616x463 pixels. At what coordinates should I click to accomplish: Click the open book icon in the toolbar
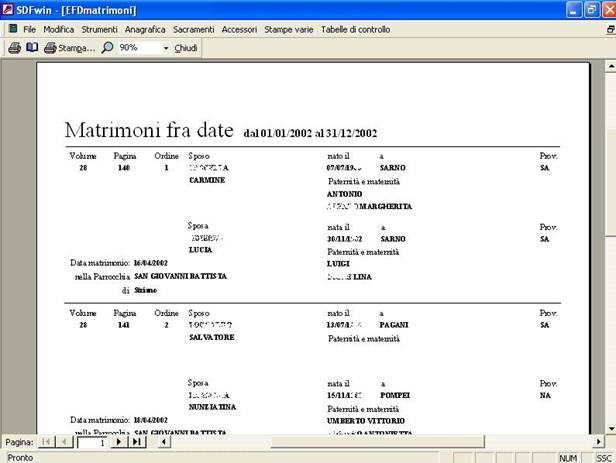tap(32, 48)
